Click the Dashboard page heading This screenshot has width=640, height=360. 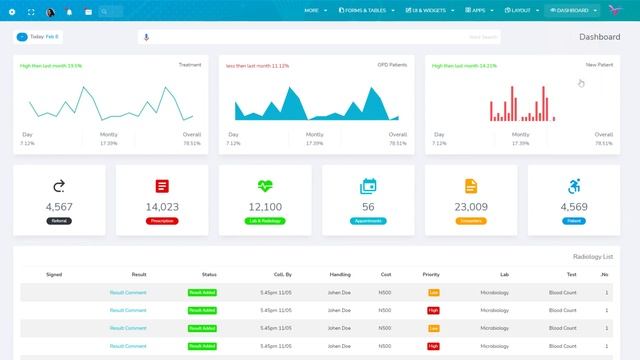click(600, 37)
